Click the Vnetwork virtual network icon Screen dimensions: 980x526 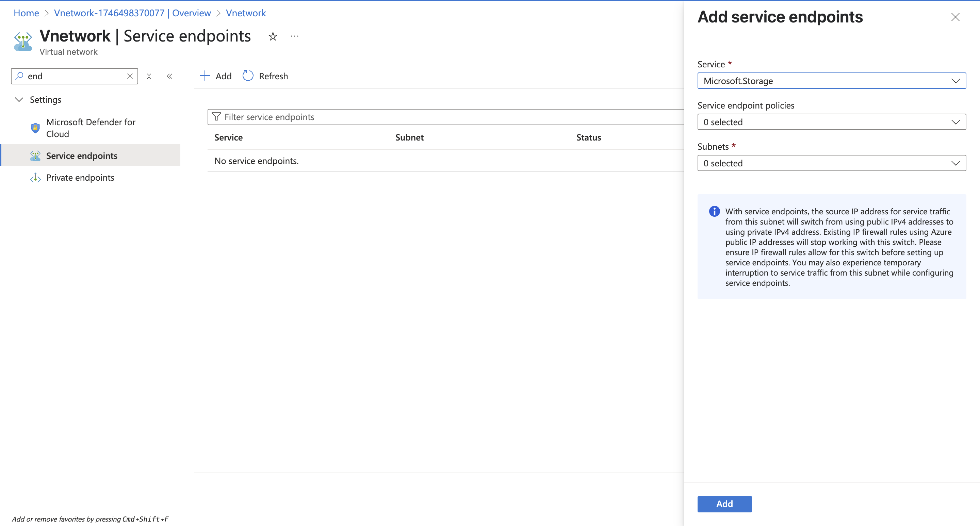[x=23, y=41]
